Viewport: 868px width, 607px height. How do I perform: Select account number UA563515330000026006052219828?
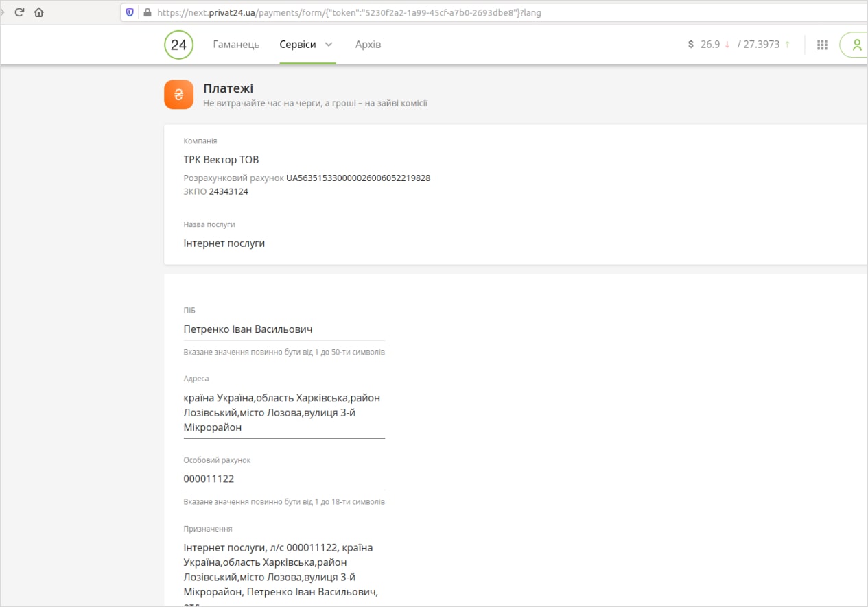(x=358, y=178)
